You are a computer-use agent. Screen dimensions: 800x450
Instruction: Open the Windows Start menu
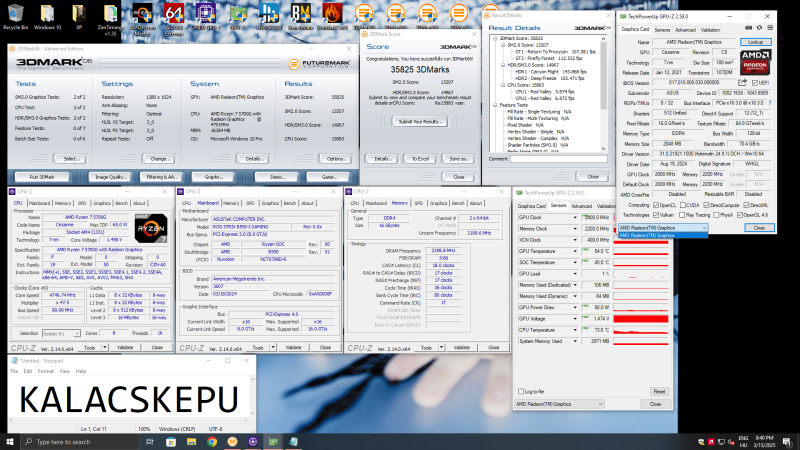[10, 441]
